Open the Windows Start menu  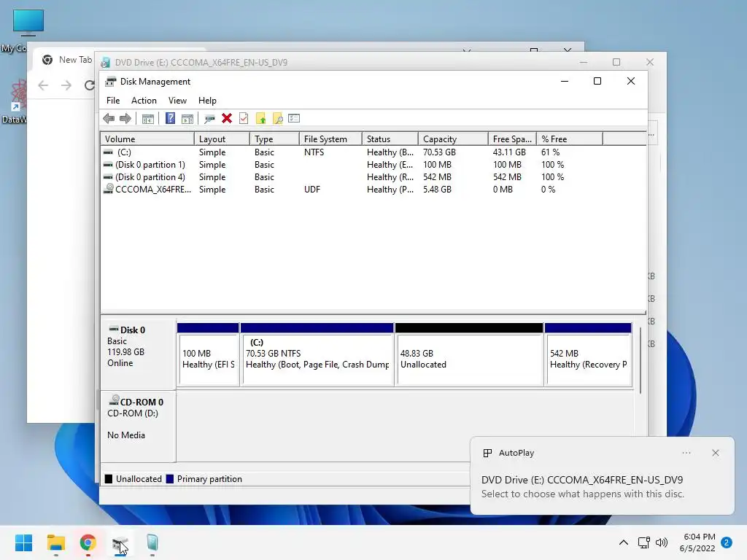[23, 542]
